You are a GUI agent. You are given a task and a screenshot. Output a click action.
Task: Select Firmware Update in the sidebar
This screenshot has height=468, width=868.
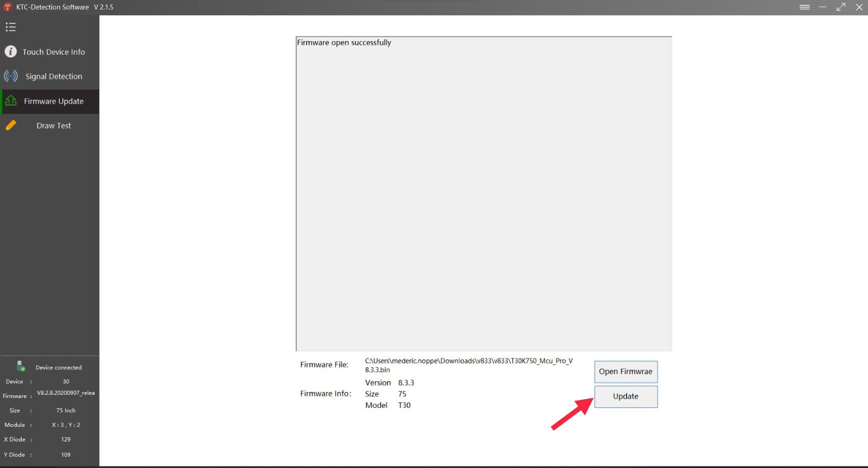(x=54, y=101)
